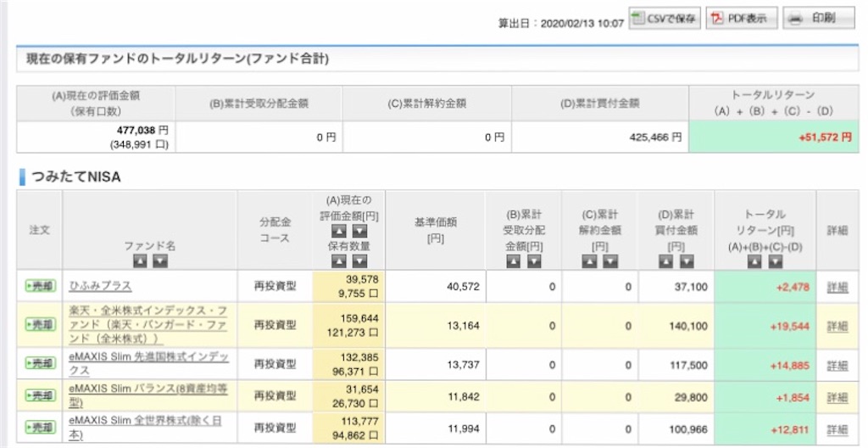This screenshot has width=868, height=448.
Task: Click base price 40,572
Action: pos(463,287)
